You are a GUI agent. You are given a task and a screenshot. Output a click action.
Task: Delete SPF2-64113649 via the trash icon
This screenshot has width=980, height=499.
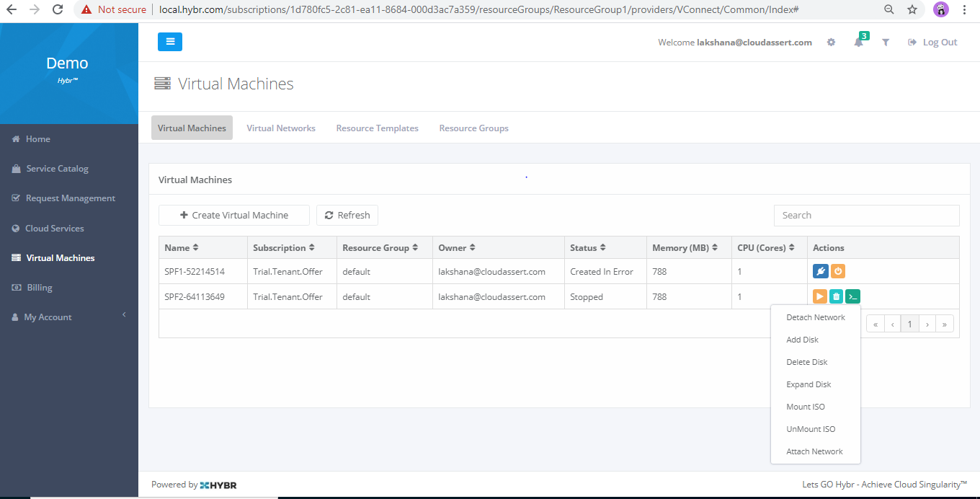(x=836, y=296)
